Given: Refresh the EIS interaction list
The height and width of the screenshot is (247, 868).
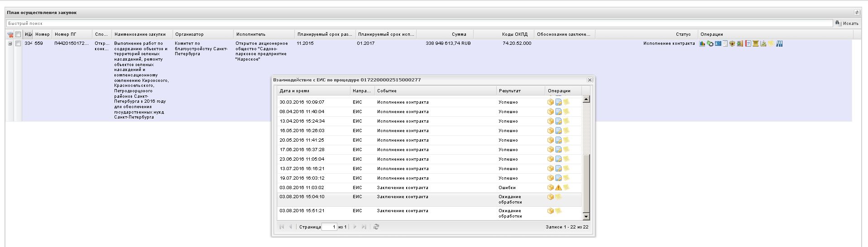Looking at the screenshot, I should (376, 227).
